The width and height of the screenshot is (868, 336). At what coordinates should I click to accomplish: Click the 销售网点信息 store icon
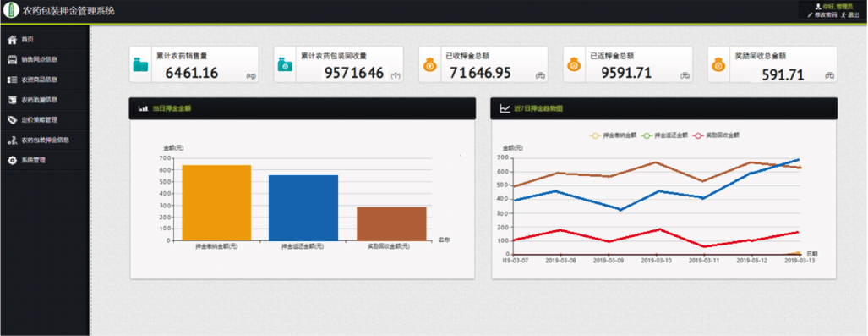(12, 59)
